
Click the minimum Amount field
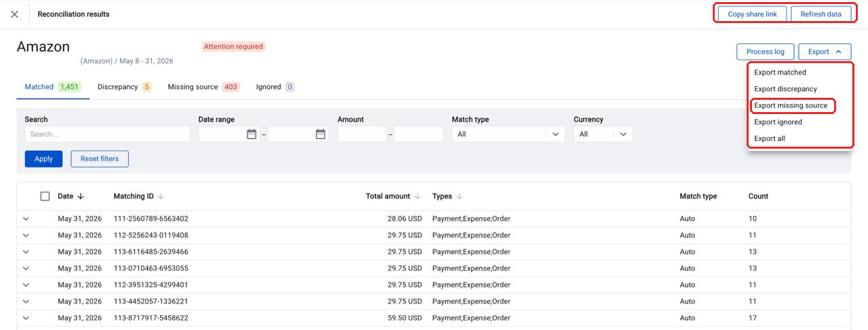pos(362,134)
